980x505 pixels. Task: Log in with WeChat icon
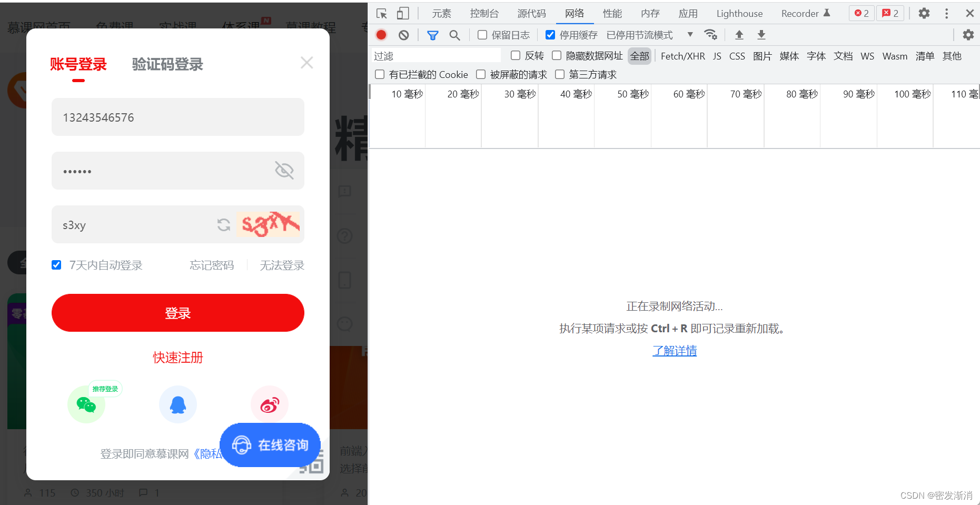86,404
